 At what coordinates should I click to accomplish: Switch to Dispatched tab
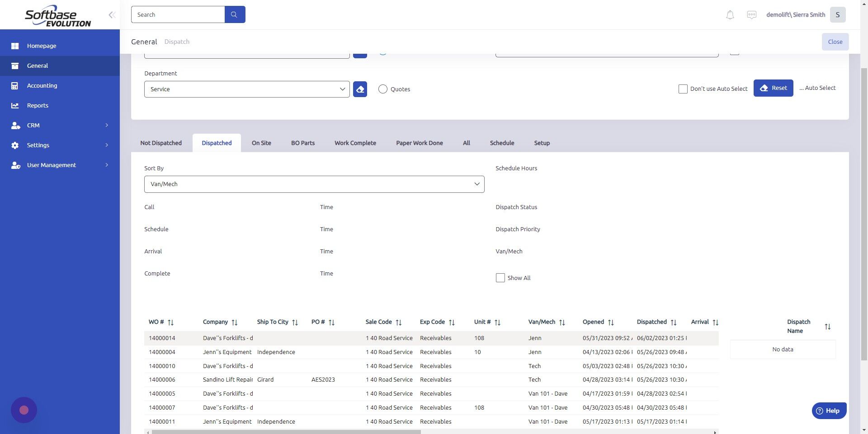(217, 143)
